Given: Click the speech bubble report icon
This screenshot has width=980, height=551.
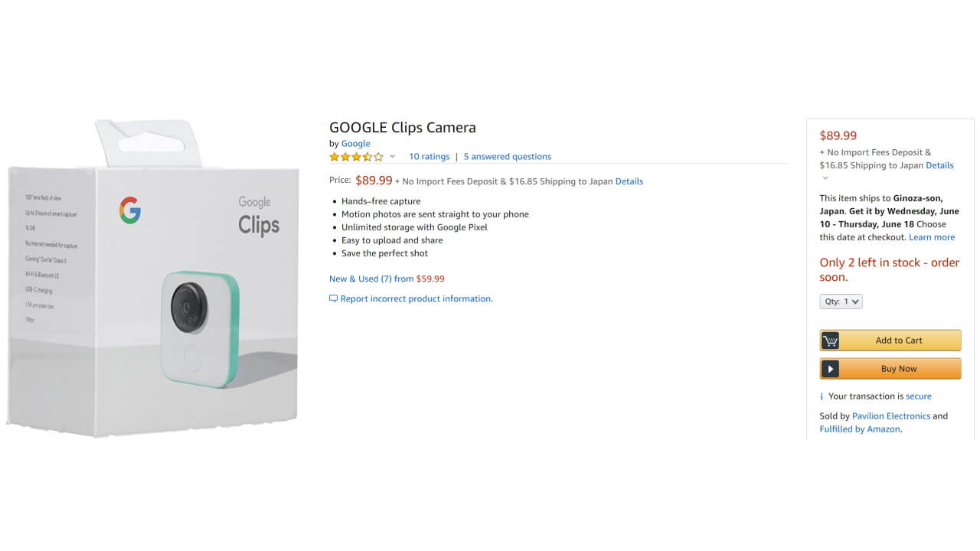Looking at the screenshot, I should pos(333,298).
